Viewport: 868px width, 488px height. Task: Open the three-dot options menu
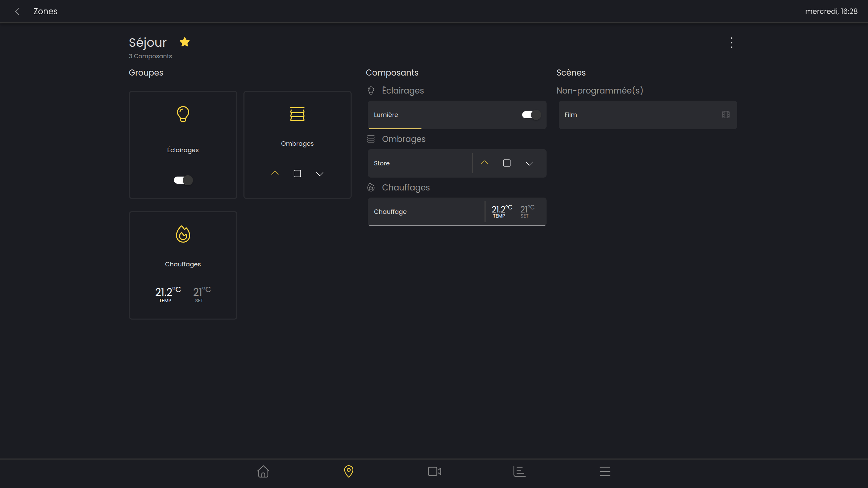pos(731,43)
